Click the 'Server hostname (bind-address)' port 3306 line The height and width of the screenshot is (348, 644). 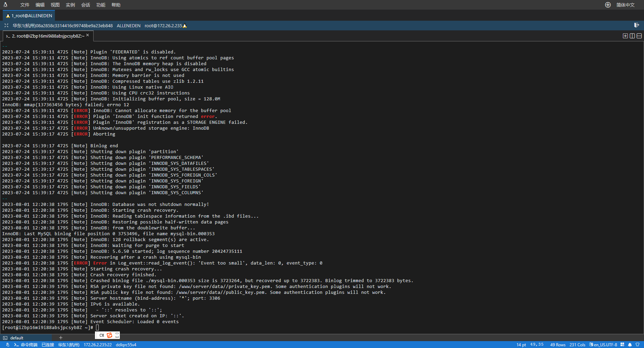(111, 298)
